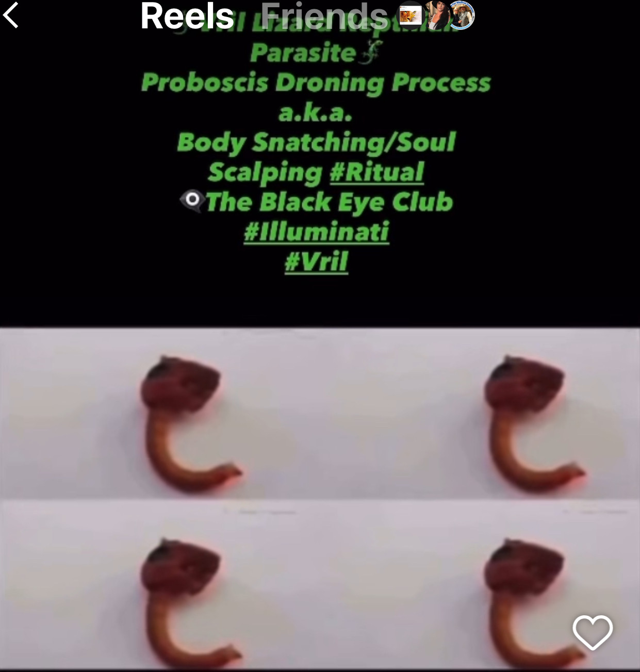Tap the 'Body Snatching/Soul' caption text

pyautogui.click(x=316, y=142)
